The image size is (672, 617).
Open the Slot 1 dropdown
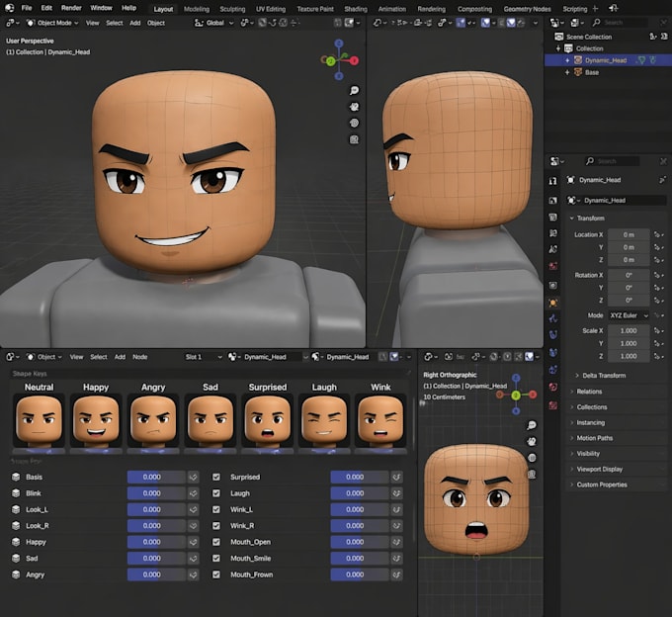click(203, 357)
